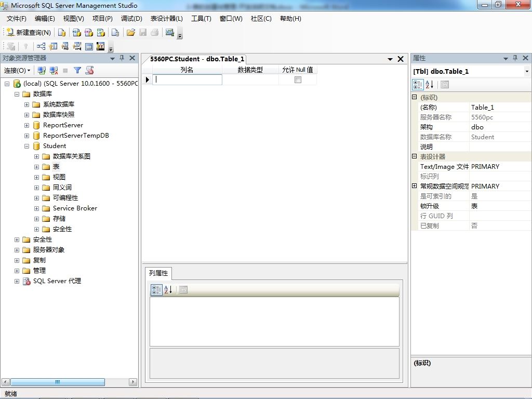Expand the 表 folder under Student
The image size is (532, 399).
click(x=37, y=167)
